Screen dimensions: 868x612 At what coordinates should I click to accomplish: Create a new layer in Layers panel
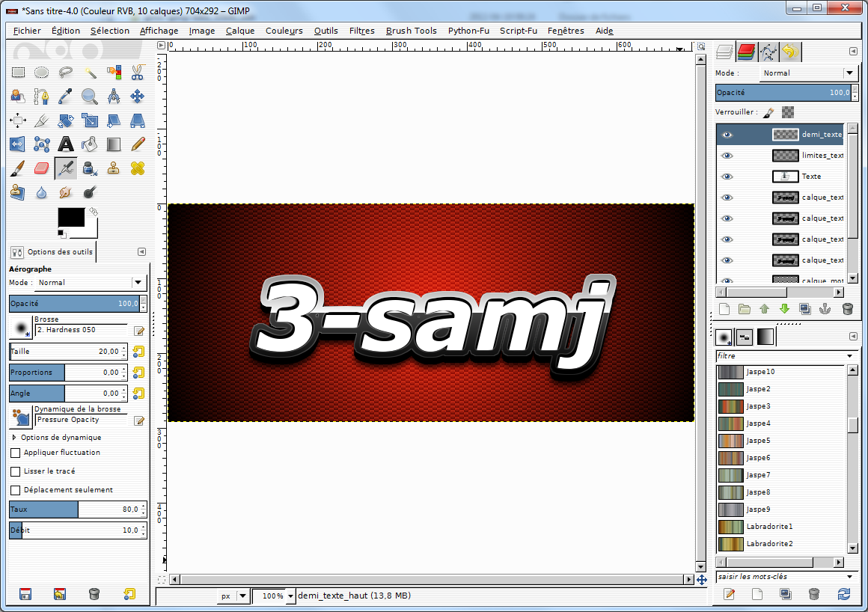coord(724,309)
